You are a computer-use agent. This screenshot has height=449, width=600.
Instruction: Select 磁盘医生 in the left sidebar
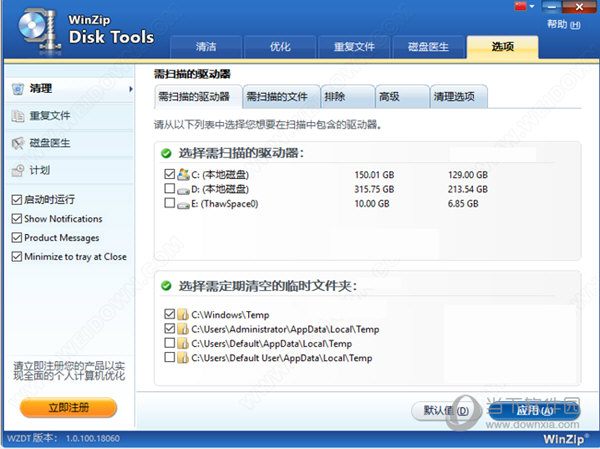[70, 143]
